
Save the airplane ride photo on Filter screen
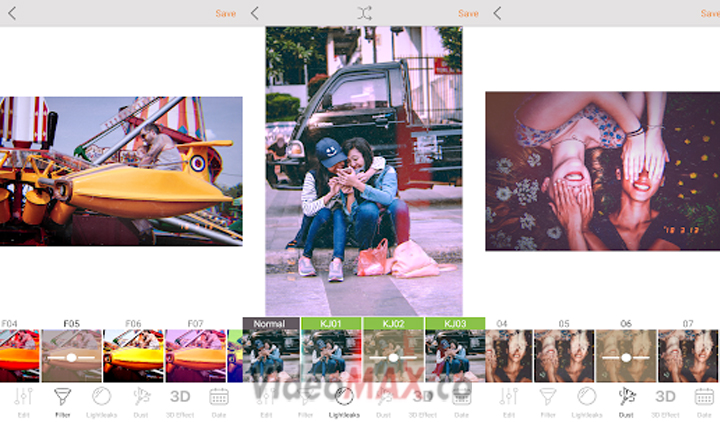(225, 14)
